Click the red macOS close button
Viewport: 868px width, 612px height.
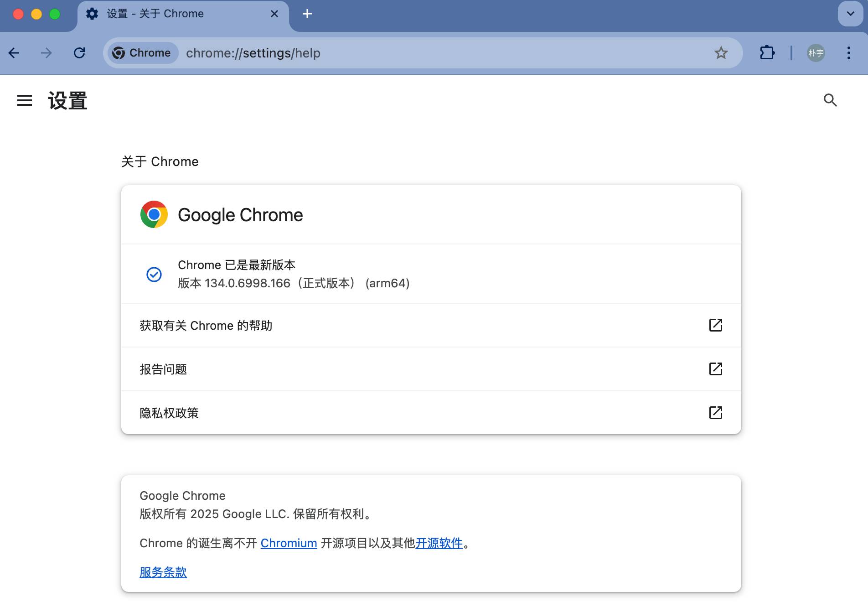click(x=18, y=14)
